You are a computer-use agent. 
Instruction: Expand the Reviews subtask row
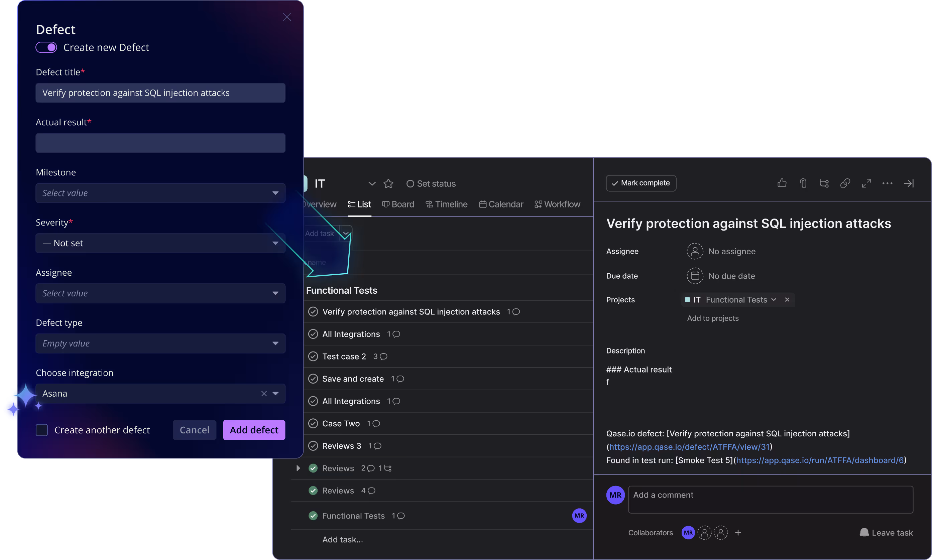pyautogui.click(x=298, y=468)
